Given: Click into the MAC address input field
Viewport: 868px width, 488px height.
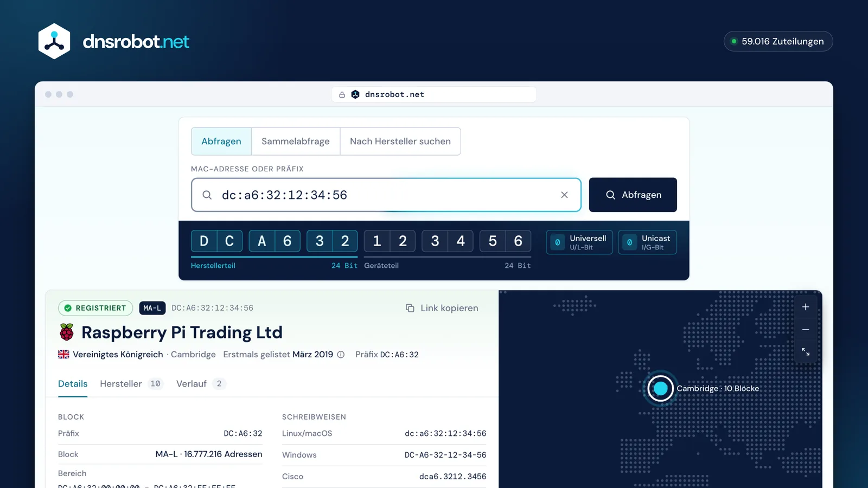Looking at the screenshot, I should (386, 195).
